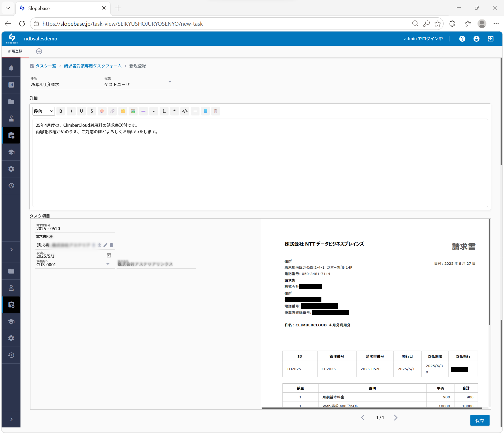Click the 保存 save button

480,421
